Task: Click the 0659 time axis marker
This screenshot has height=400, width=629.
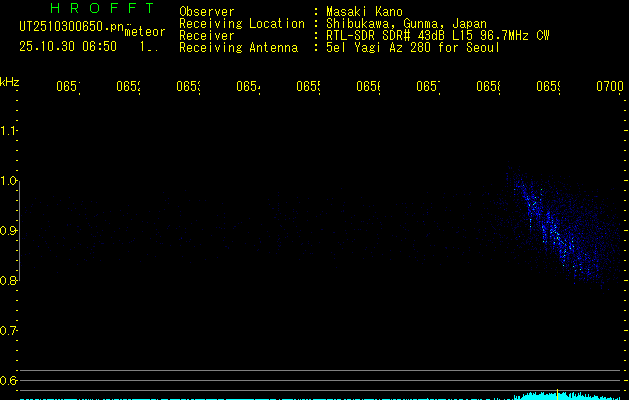Action: [x=548, y=86]
